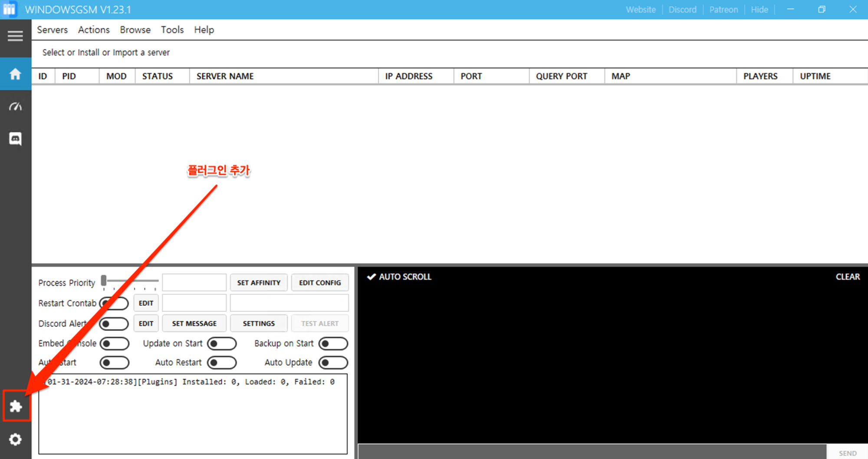Open the Discord Bot panel
Screen dimensions: 868x459
15,139
